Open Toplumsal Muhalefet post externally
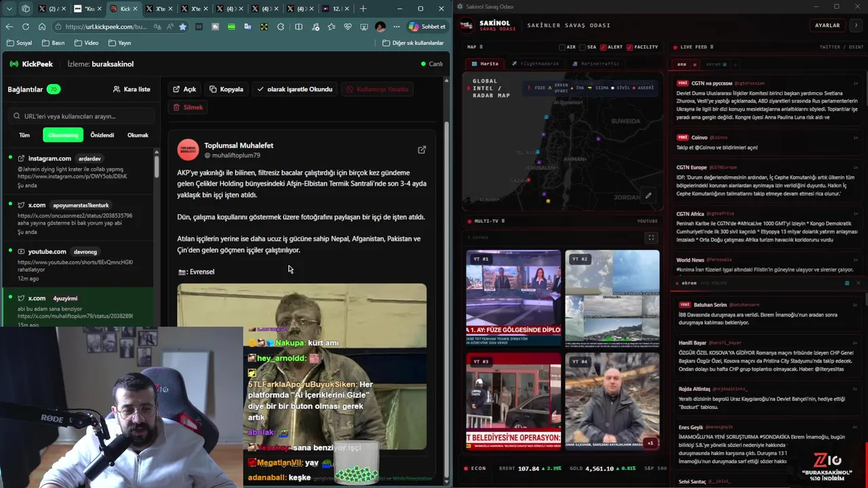 pos(422,150)
